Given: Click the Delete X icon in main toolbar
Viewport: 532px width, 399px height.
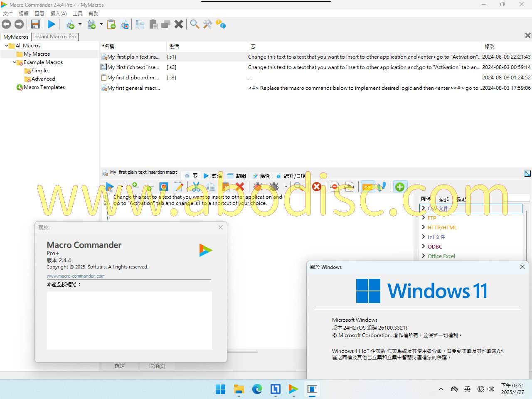Looking at the screenshot, I should tap(179, 25).
